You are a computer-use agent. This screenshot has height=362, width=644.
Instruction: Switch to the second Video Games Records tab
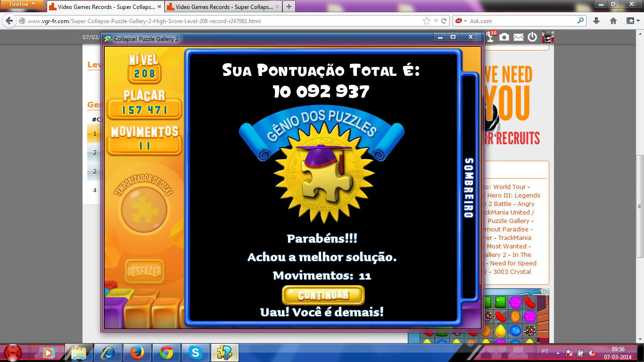222,7
